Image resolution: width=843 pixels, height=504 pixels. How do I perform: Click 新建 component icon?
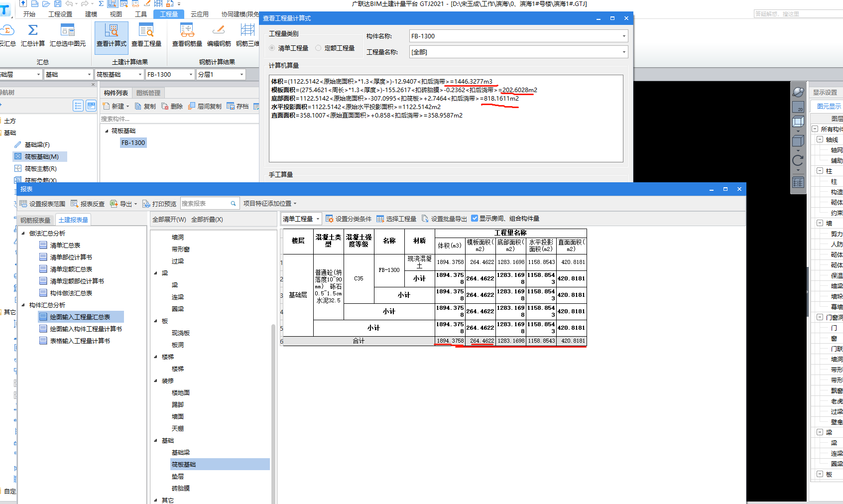click(x=106, y=106)
